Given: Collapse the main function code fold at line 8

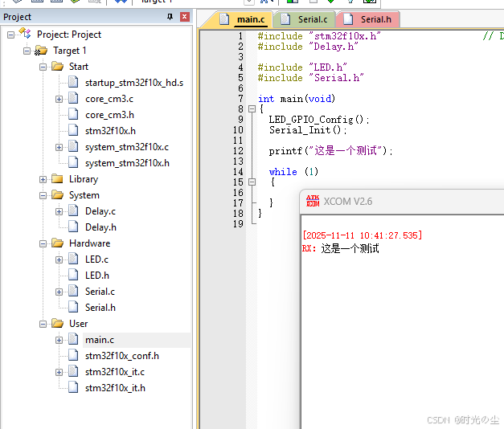Looking at the screenshot, I should [252, 109].
